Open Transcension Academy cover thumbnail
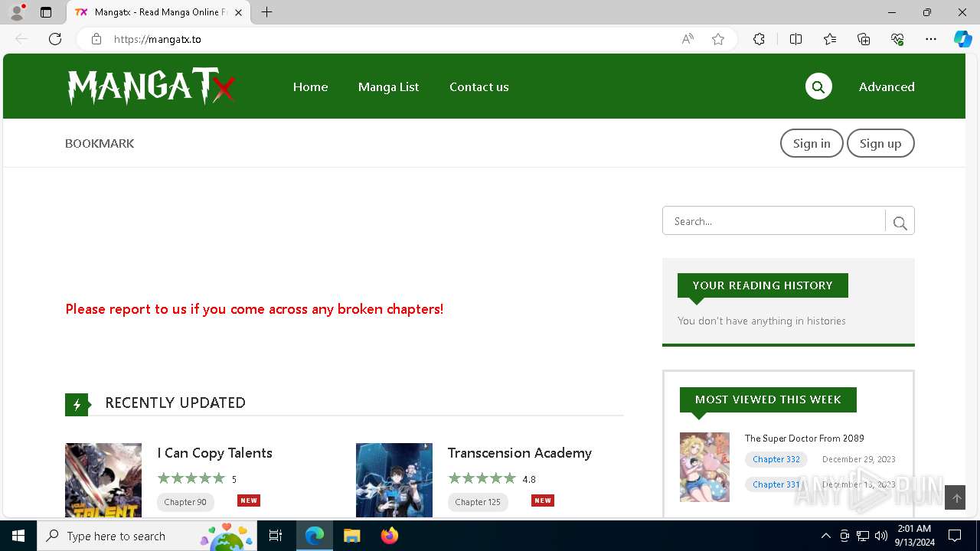 [x=394, y=480]
